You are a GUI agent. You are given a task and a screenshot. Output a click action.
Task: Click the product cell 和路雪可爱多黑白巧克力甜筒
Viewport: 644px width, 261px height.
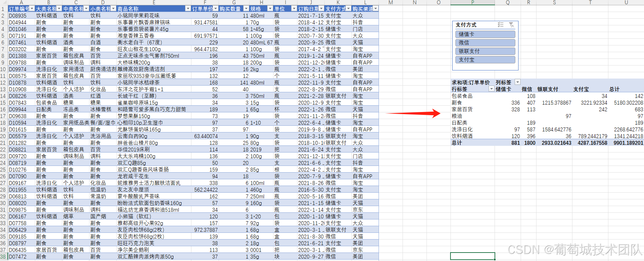[x=154, y=109]
